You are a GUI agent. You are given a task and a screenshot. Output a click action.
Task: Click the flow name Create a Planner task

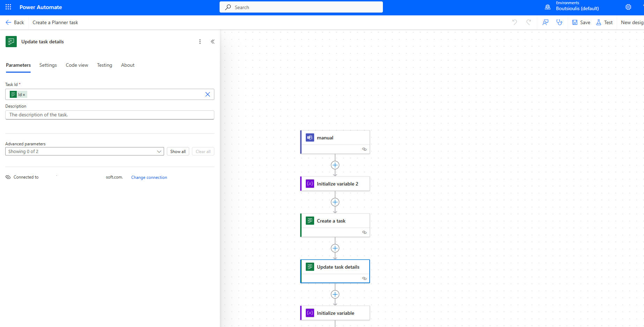point(55,22)
